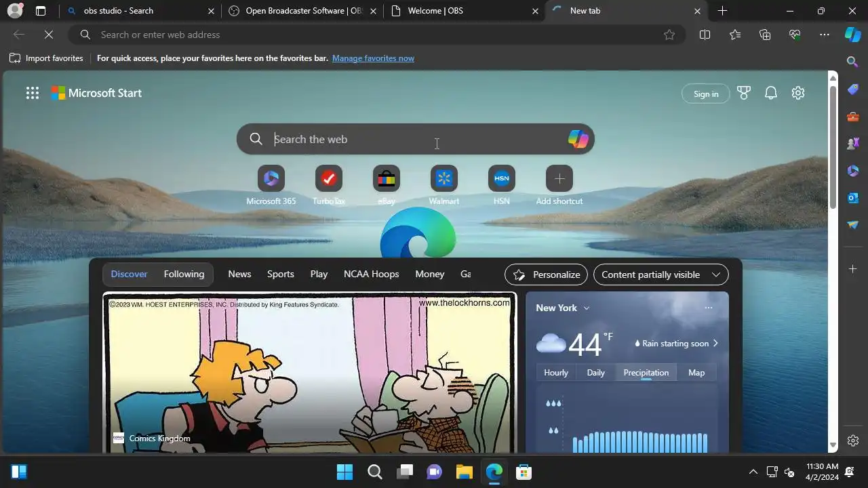Open sidebar Outlook icon
Viewport: 868px width, 488px height.
[853, 198]
